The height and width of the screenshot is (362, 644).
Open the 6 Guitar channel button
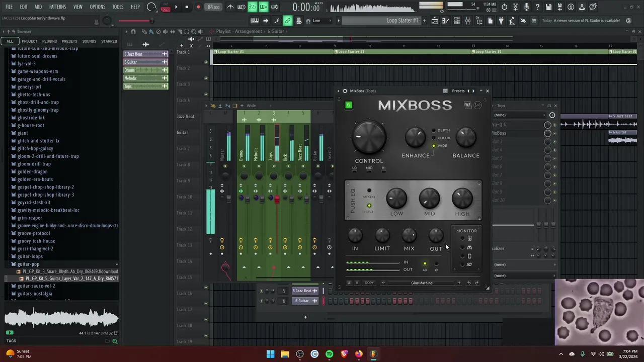click(x=305, y=301)
